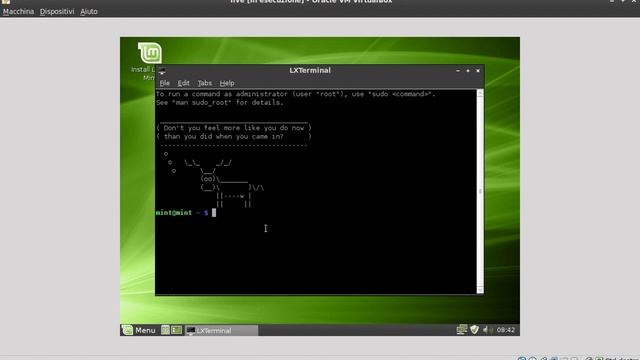
Task: Click the mint@mint shell prompt
Action: click(182, 213)
